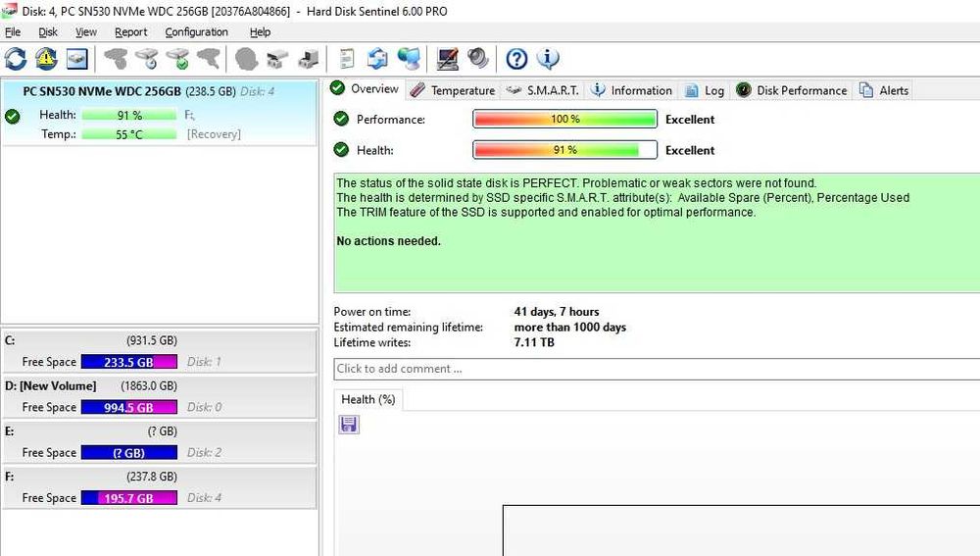Open the Report menu
The width and height of the screenshot is (980, 556).
pos(130,32)
